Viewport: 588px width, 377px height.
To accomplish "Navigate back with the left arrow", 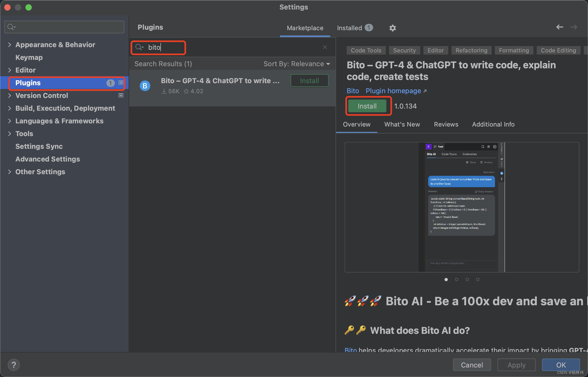I will pyautogui.click(x=560, y=27).
